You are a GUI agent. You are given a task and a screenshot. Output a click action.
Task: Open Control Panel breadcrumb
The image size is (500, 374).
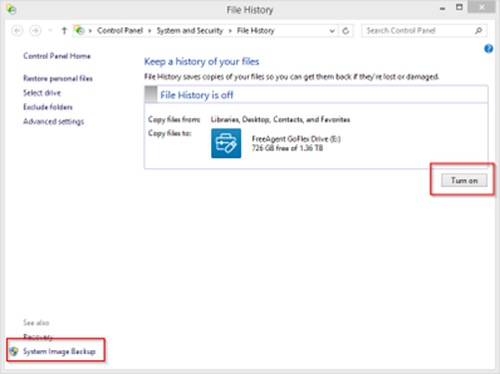(x=120, y=31)
